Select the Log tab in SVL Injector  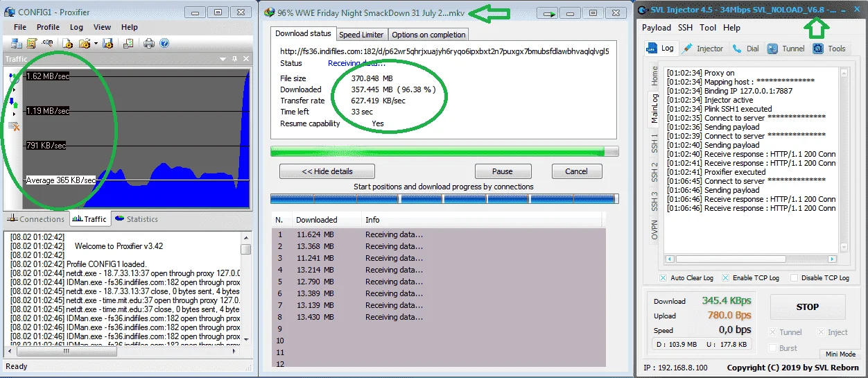click(660, 48)
